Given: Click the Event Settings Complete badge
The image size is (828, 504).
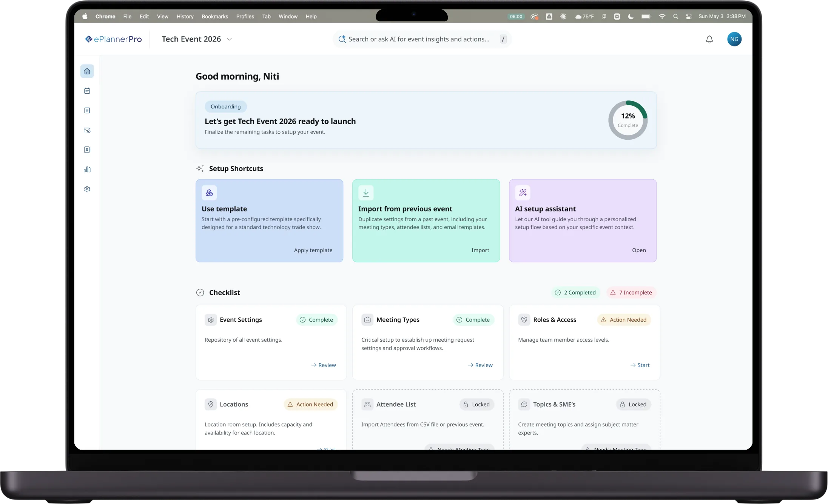Looking at the screenshot, I should click(x=316, y=320).
